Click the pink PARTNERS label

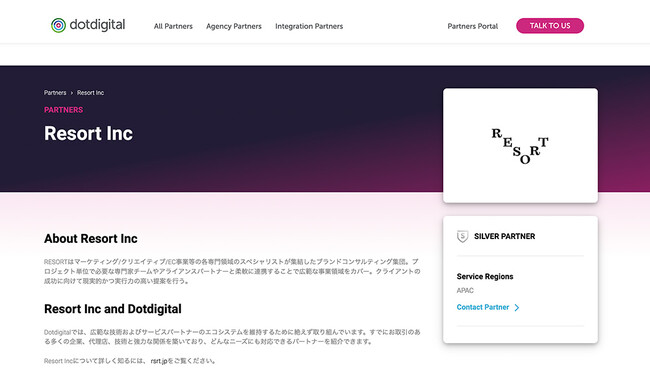click(63, 110)
